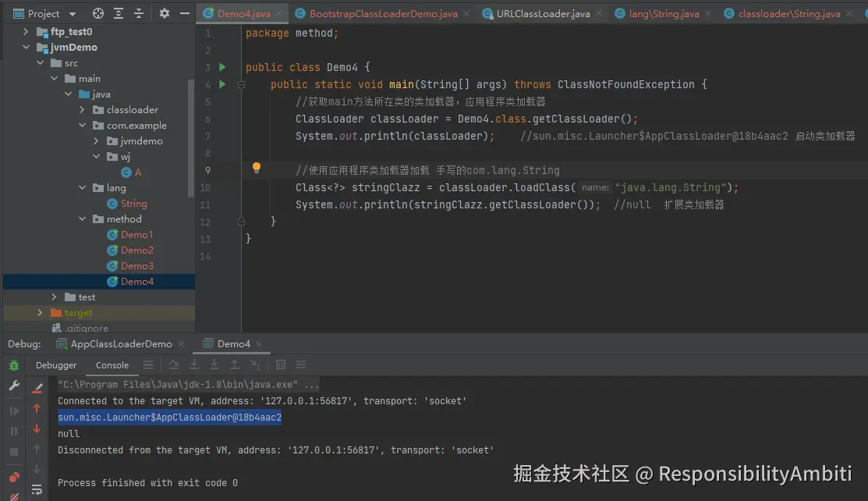The image size is (868, 501).
Task: Click the Step Over debugger icon
Action: 174,364
